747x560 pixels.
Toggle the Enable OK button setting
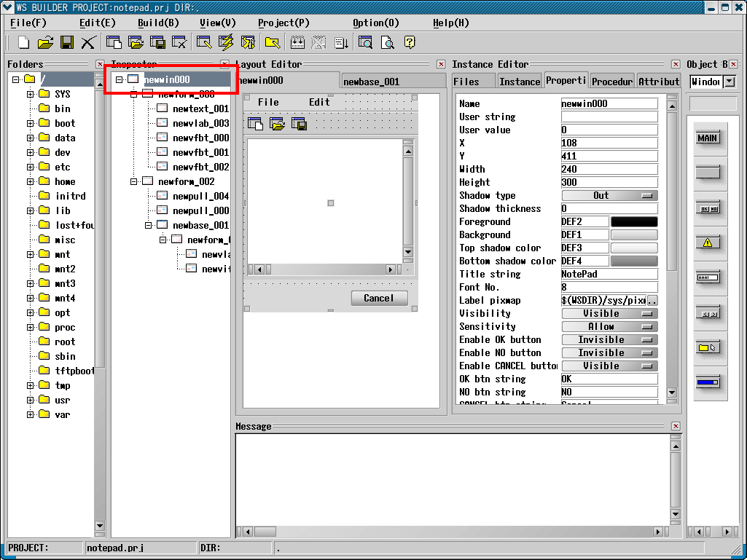click(609, 340)
